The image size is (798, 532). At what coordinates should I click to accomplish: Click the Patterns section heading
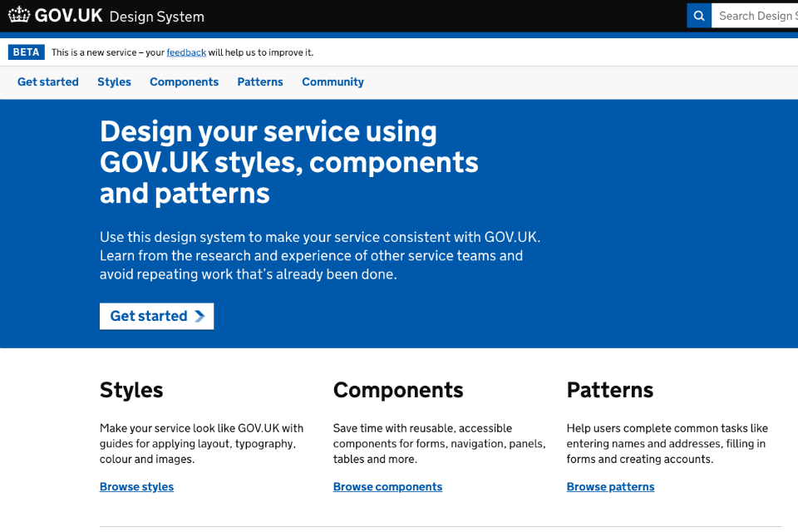[609, 391]
